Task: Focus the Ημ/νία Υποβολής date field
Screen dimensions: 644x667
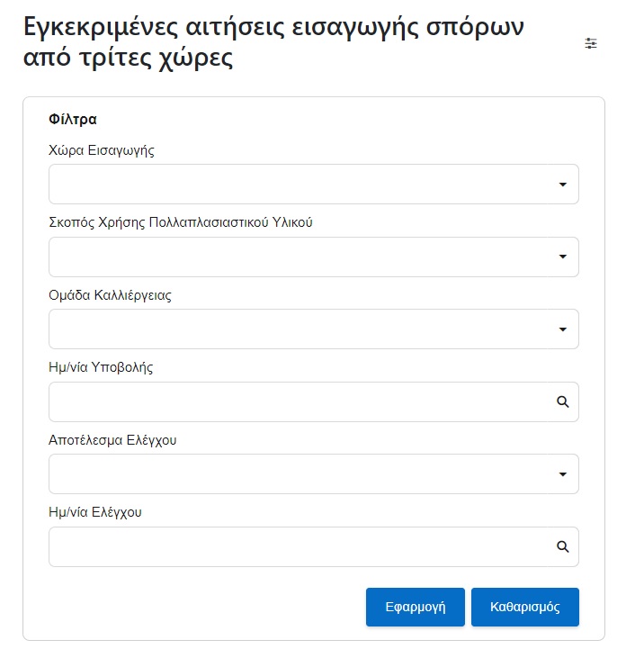Action: pos(314,402)
